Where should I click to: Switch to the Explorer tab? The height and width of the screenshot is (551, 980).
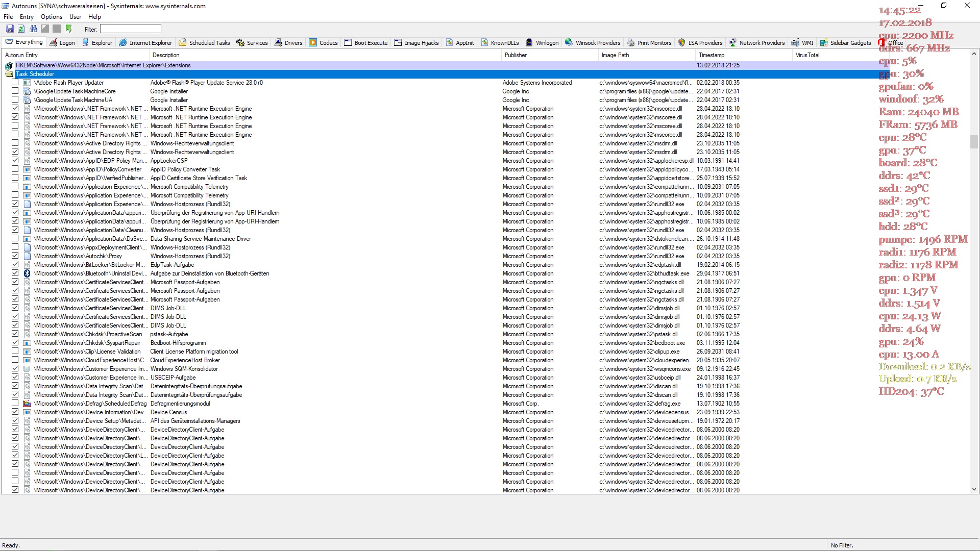[97, 43]
